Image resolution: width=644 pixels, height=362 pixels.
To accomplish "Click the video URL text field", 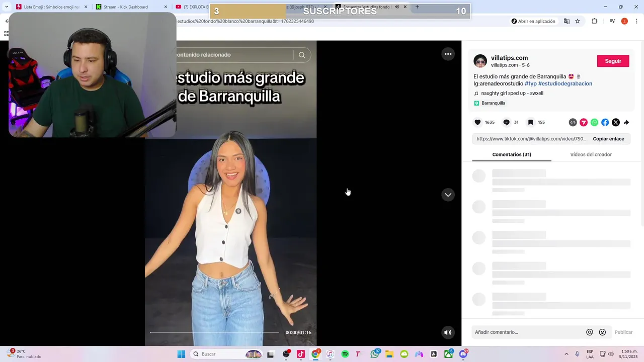I will [x=531, y=139].
